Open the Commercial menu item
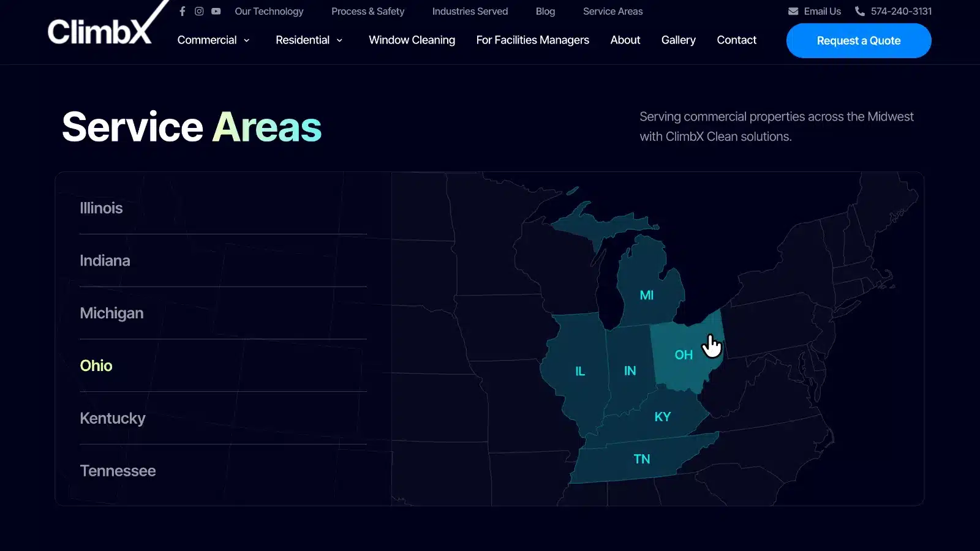980x551 pixels. [x=207, y=40]
